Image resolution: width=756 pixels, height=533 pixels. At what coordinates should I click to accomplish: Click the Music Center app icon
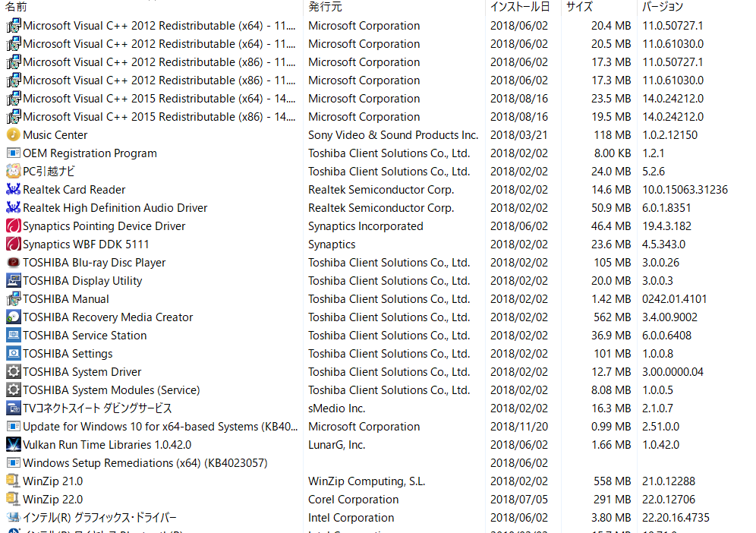(x=13, y=134)
